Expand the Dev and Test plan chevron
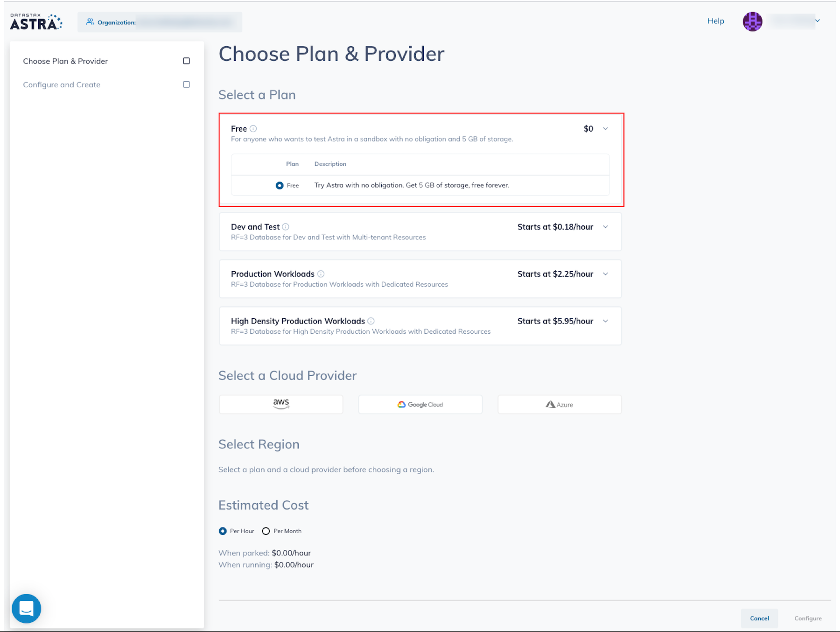The image size is (840, 632). click(x=605, y=227)
